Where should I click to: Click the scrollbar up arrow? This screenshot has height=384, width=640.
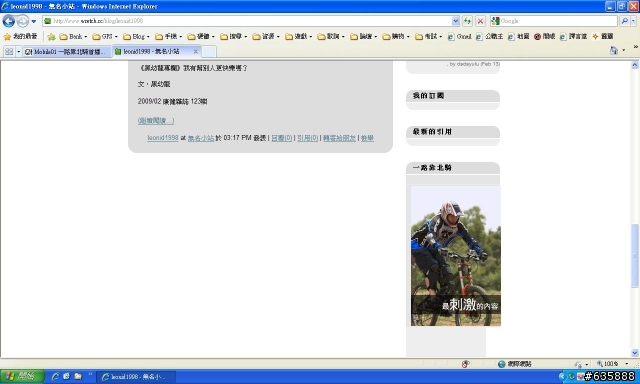pos(635,64)
